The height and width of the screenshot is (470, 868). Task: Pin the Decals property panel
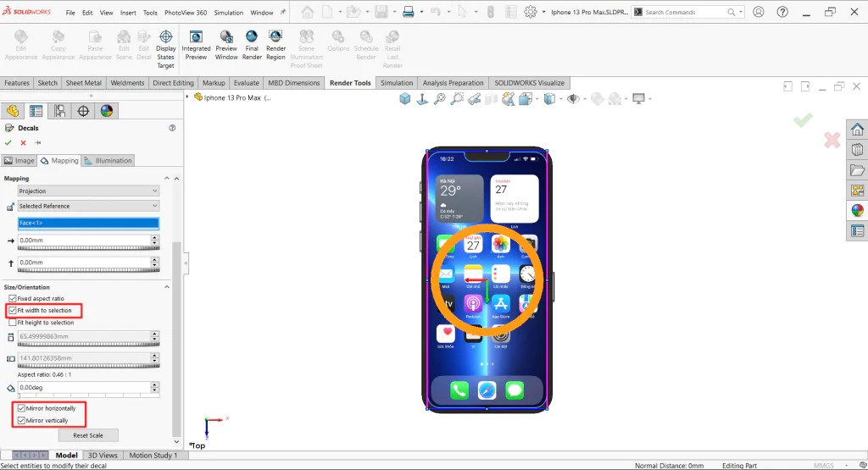(x=37, y=142)
